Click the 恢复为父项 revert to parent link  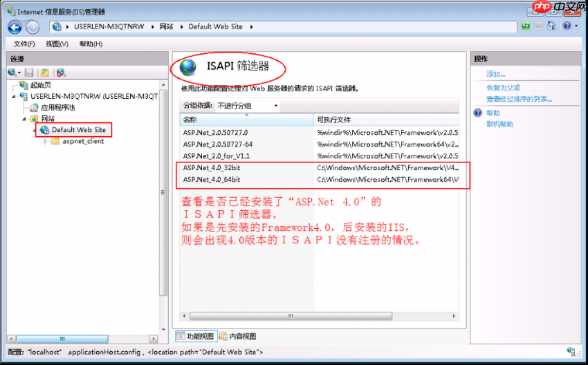[503, 88]
